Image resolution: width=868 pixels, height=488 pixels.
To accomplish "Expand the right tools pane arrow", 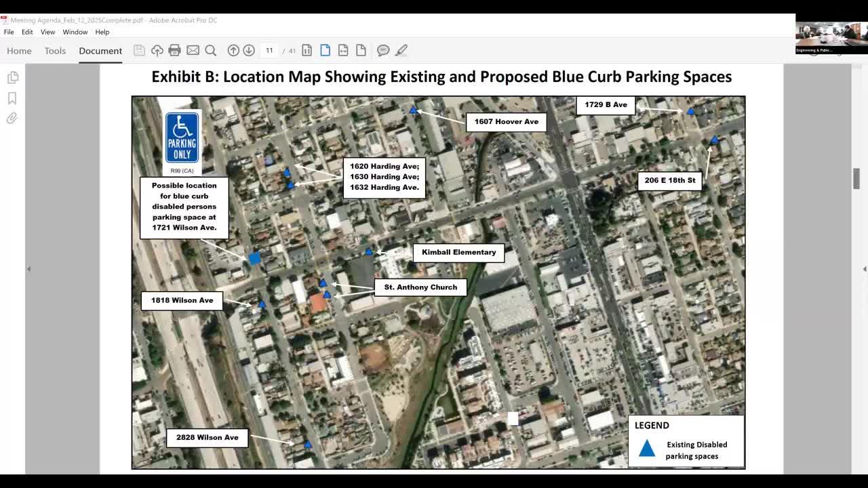I will click(864, 269).
